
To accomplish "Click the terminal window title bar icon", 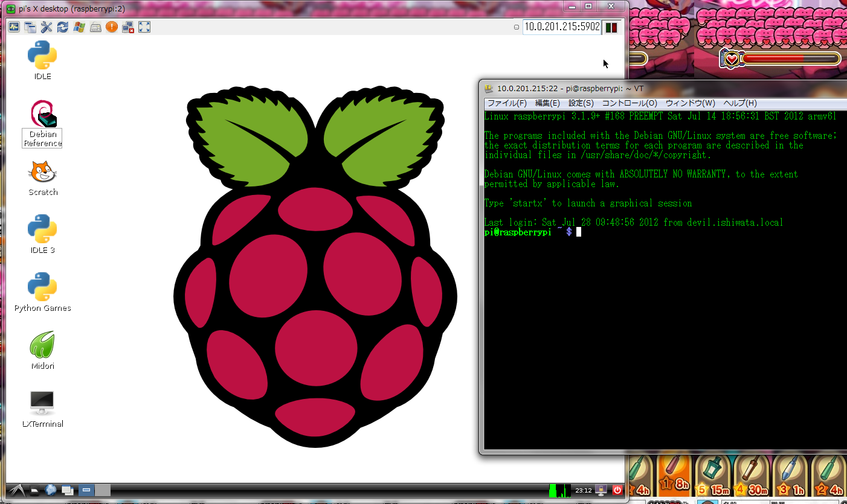I will point(489,88).
